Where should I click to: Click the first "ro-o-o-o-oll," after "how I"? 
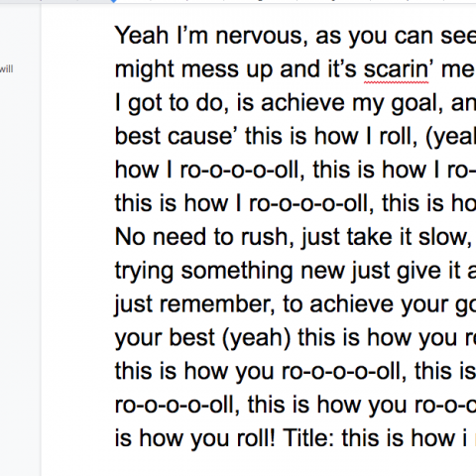click(243, 170)
